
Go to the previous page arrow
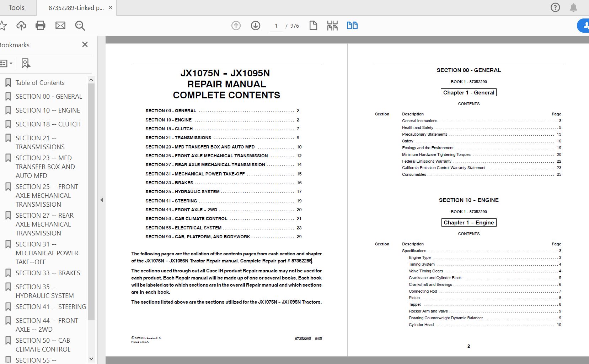tap(236, 26)
